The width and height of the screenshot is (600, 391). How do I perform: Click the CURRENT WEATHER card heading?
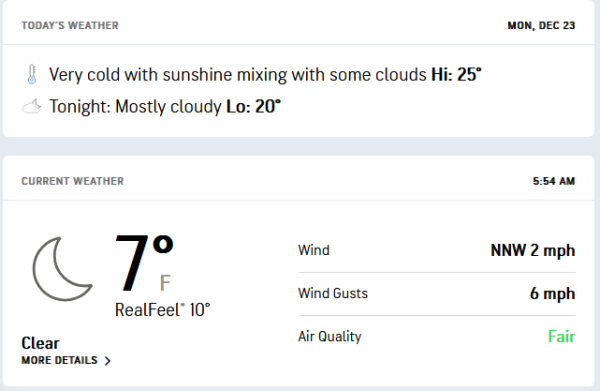pyautogui.click(x=73, y=181)
